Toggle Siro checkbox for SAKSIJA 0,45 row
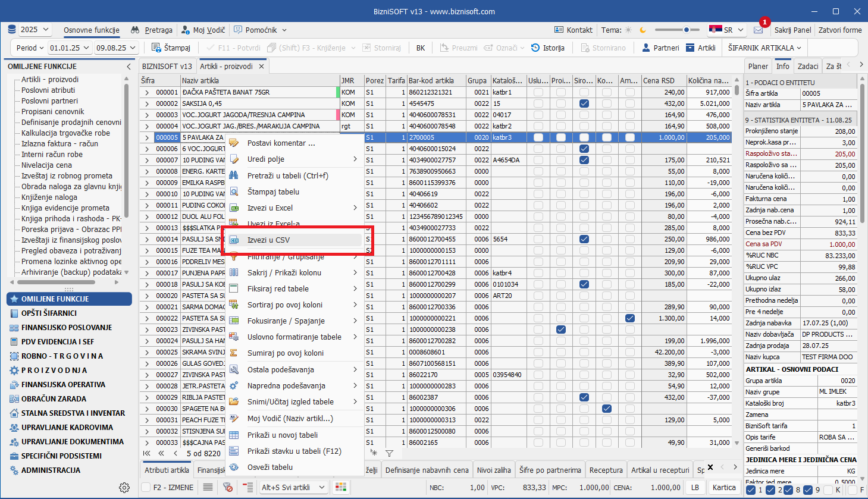This screenshot has height=499, width=868. coord(584,103)
